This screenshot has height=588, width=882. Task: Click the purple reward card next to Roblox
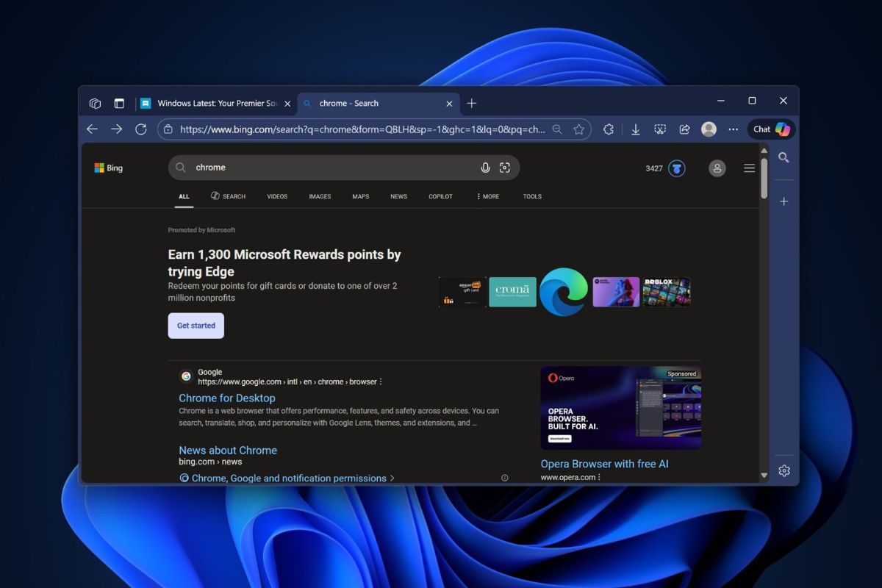point(616,292)
